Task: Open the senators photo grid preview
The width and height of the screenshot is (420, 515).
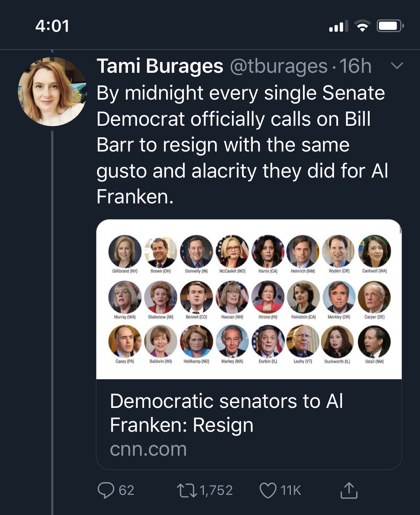Action: [249, 299]
